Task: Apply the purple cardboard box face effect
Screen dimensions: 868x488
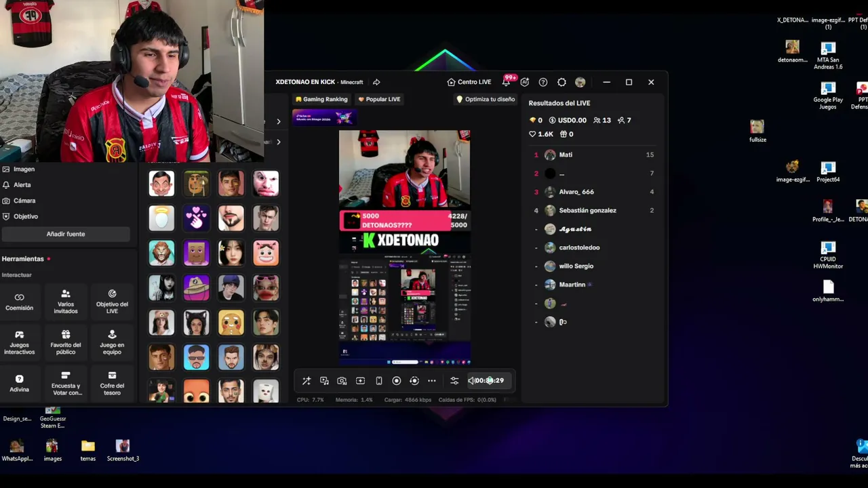Action: click(x=196, y=253)
